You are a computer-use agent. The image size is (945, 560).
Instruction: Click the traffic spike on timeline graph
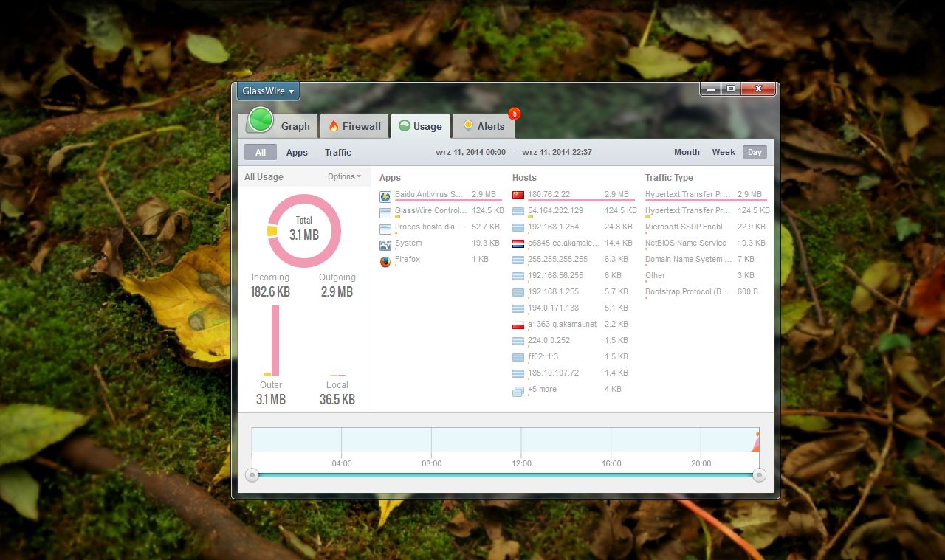756,442
